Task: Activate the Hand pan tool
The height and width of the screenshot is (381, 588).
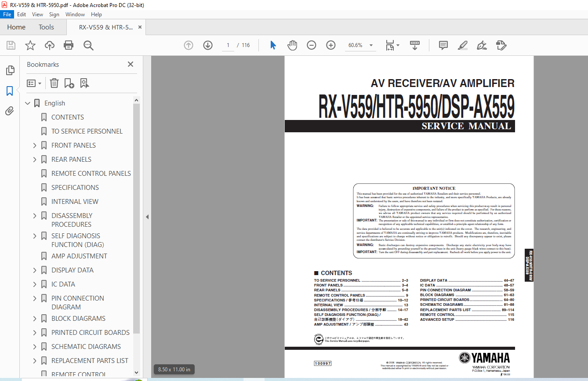Action: click(x=292, y=45)
